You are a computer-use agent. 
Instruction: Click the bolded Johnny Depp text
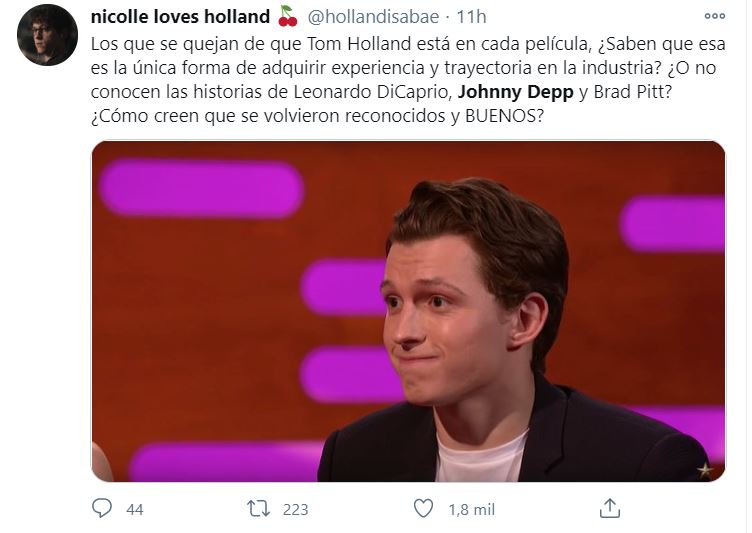coord(516,92)
